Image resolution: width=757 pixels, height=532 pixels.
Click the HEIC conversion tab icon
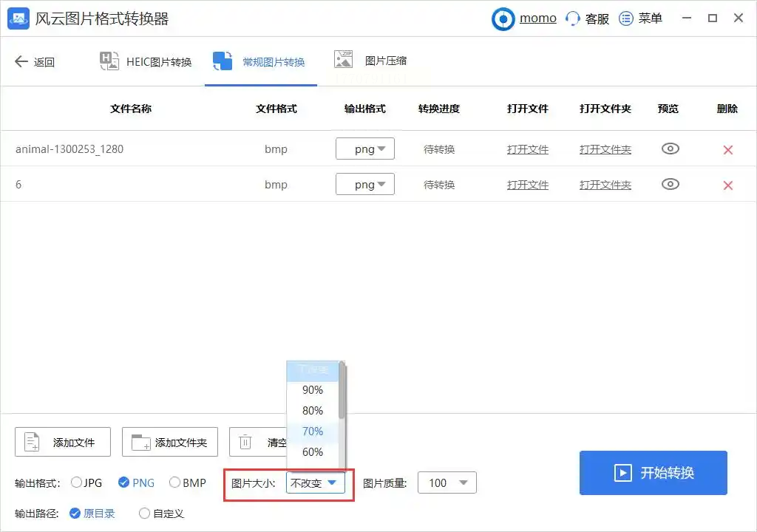[109, 61]
